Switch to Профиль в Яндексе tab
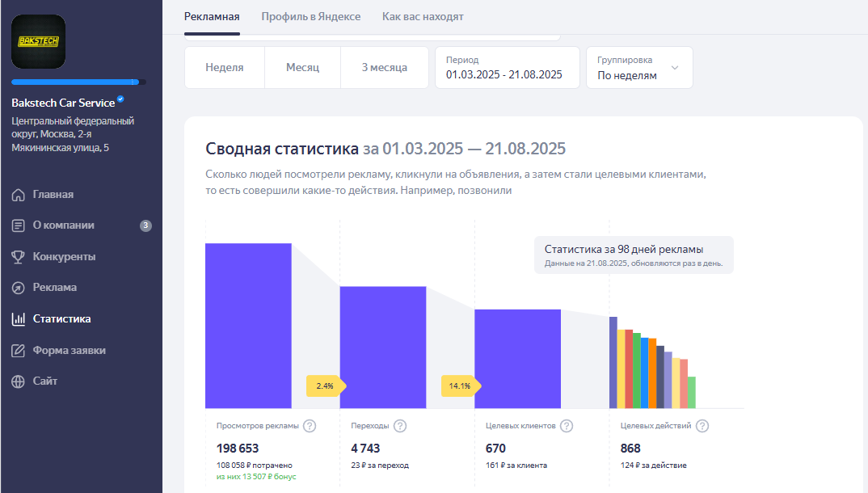868x493 pixels. tap(311, 17)
